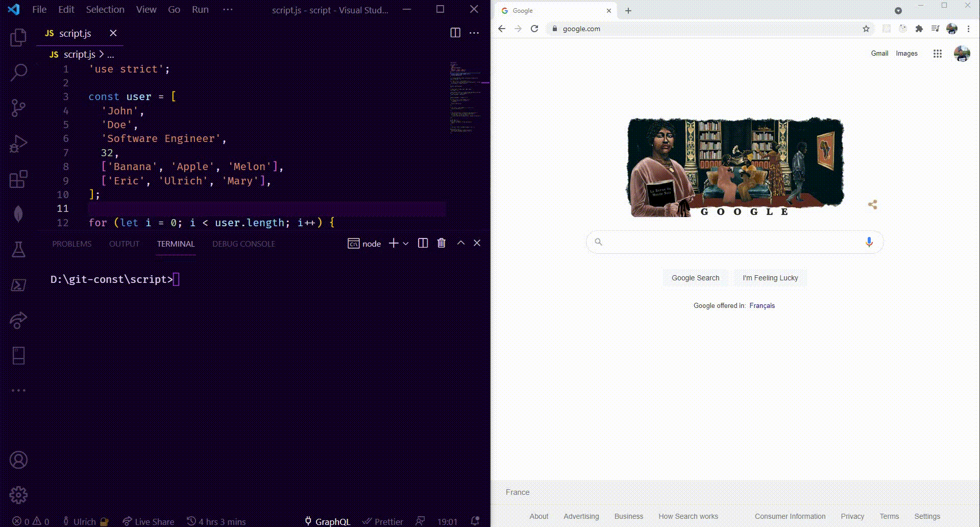Viewport: 980px width, 527px height.
Task: Switch to the DEBUG CONSOLE tab
Action: coord(243,244)
